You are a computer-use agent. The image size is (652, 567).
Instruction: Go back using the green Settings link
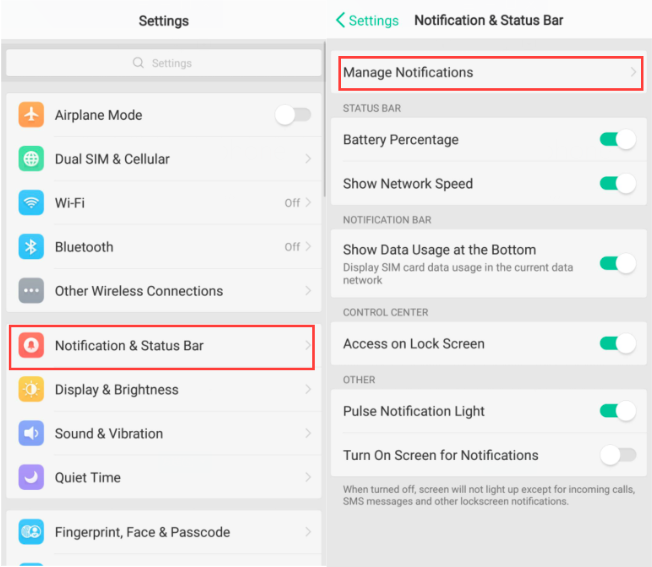pos(367,20)
